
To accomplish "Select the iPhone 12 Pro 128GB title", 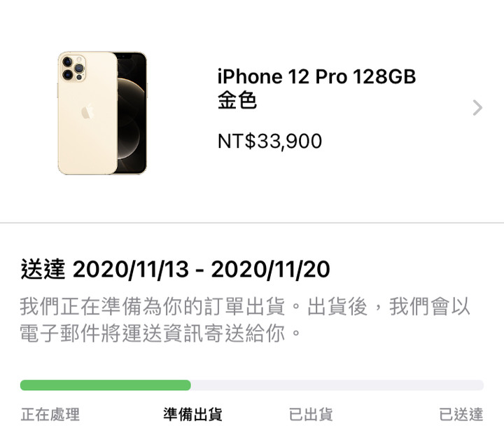I will (x=316, y=77).
